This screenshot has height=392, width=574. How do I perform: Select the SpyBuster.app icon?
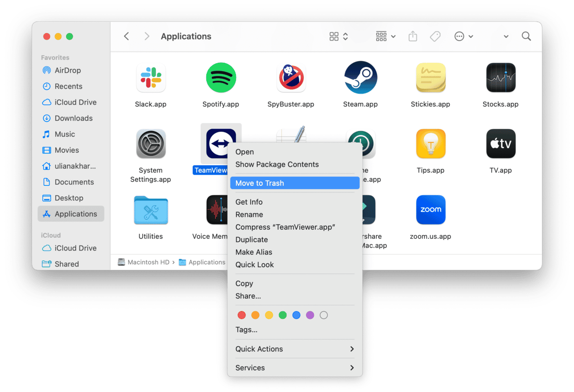tap(291, 77)
